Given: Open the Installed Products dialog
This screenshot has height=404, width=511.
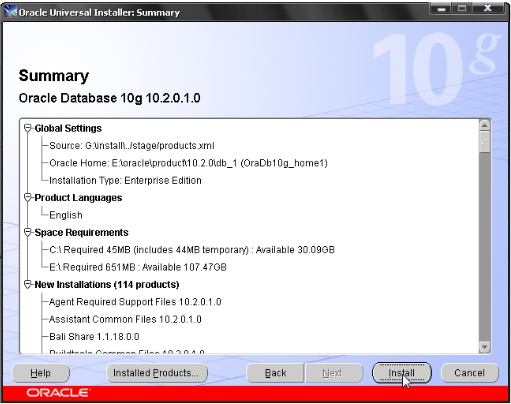Looking at the screenshot, I should 156,373.
